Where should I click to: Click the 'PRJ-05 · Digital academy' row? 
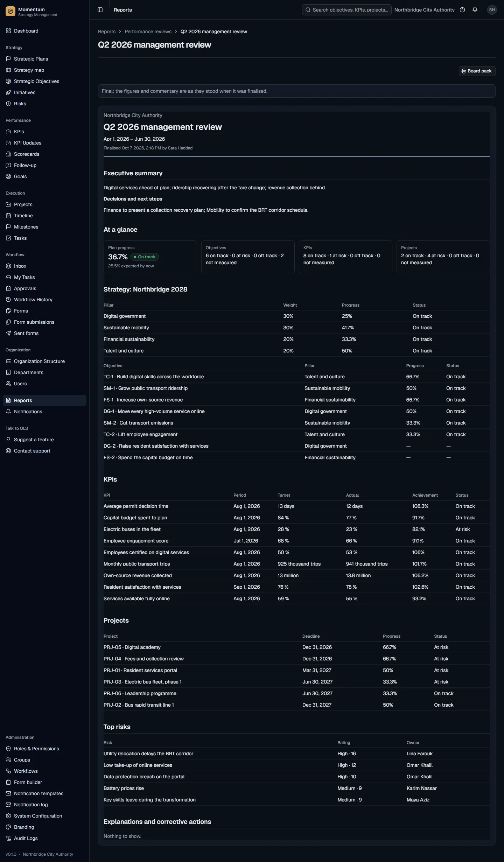296,647
